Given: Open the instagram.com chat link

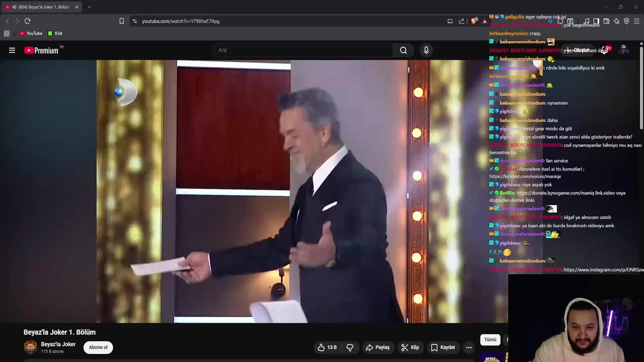Looking at the screenshot, I should click(603, 270).
